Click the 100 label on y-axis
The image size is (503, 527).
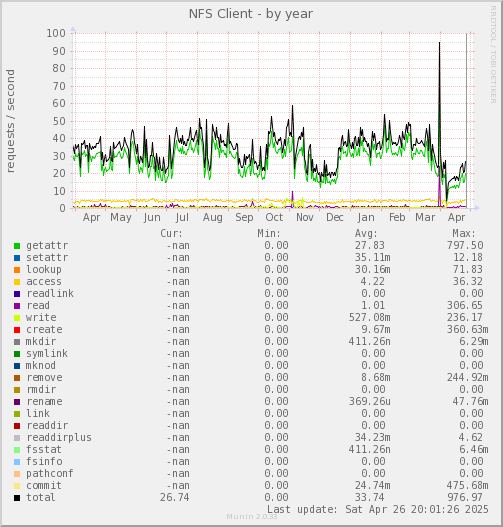(56, 33)
